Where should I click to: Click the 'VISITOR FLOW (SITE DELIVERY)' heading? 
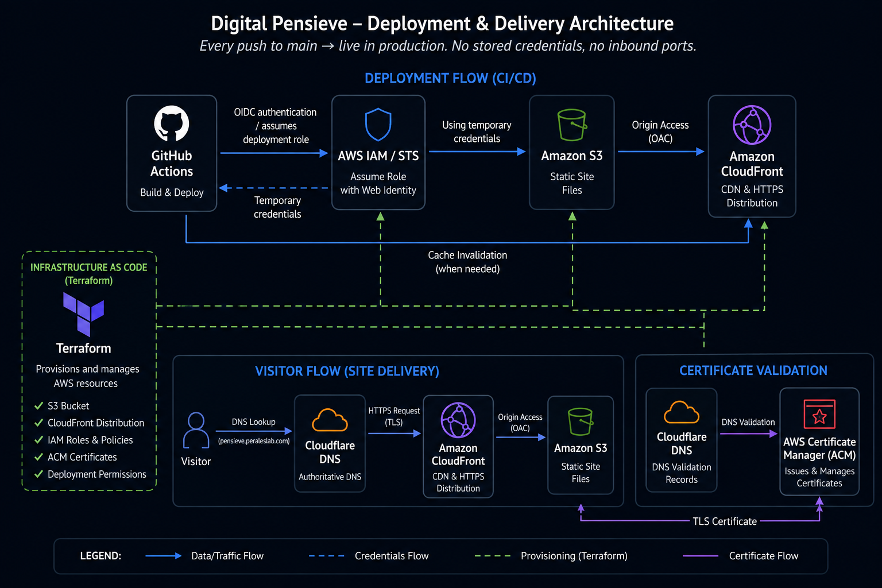pyautogui.click(x=347, y=372)
